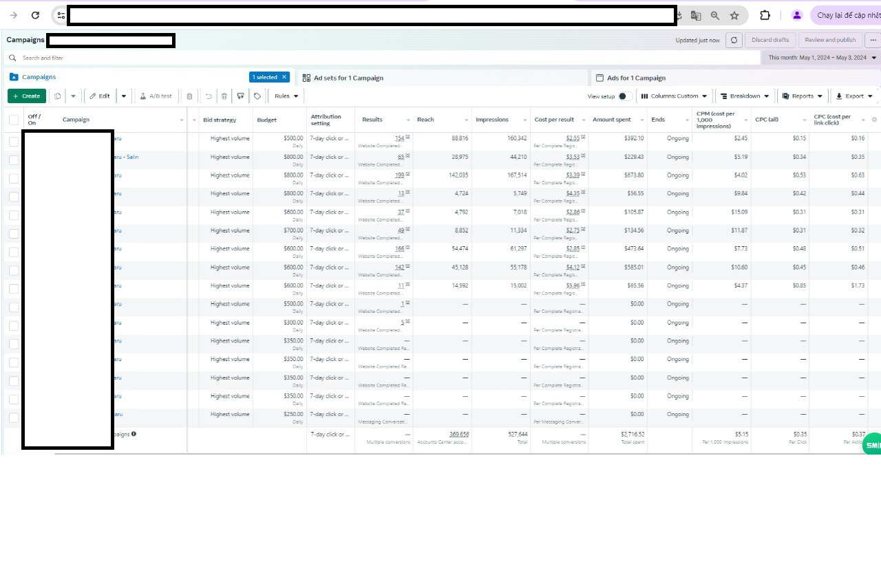881x588 pixels.
Task: Refresh data next to Updated just now
Action: click(734, 40)
